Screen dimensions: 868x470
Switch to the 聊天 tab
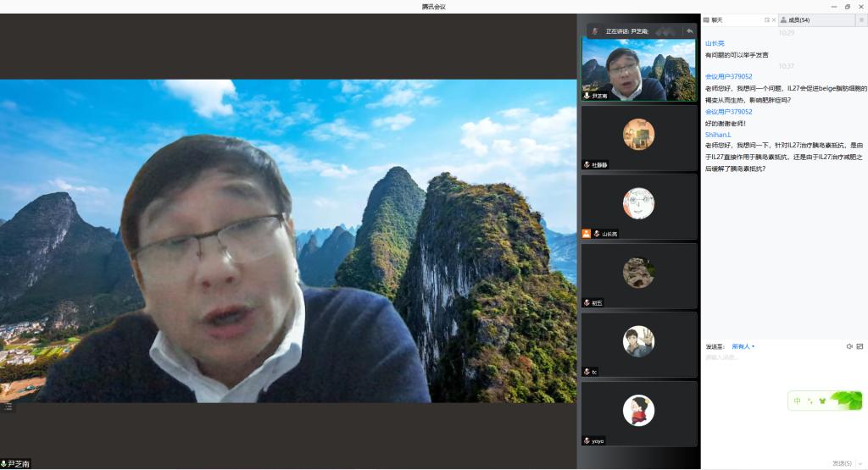716,19
